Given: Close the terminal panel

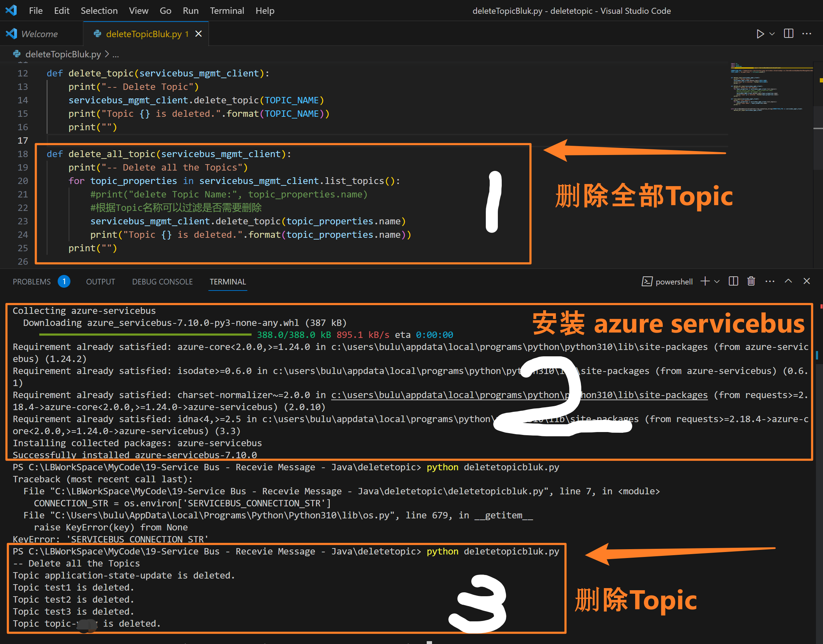Looking at the screenshot, I should 806,281.
